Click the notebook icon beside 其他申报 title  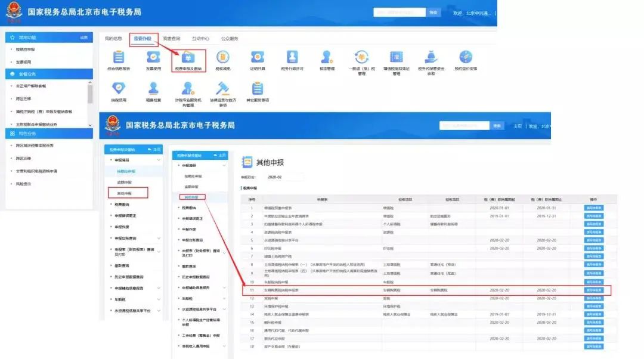click(x=247, y=162)
